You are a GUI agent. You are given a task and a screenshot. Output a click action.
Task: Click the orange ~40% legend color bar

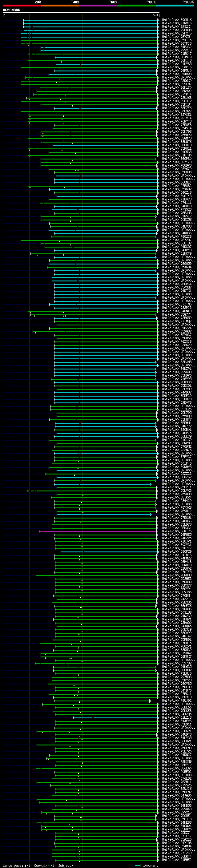(x=60, y=6)
